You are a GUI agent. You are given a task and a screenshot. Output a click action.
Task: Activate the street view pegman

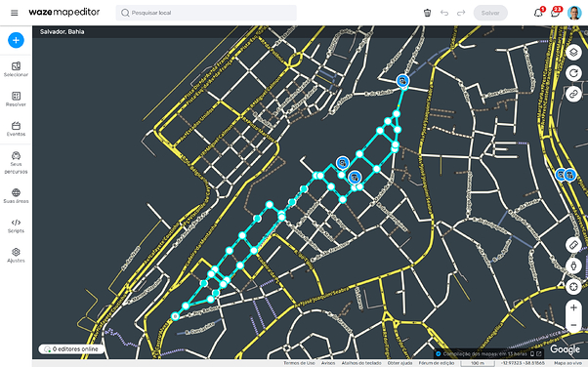[x=573, y=265]
